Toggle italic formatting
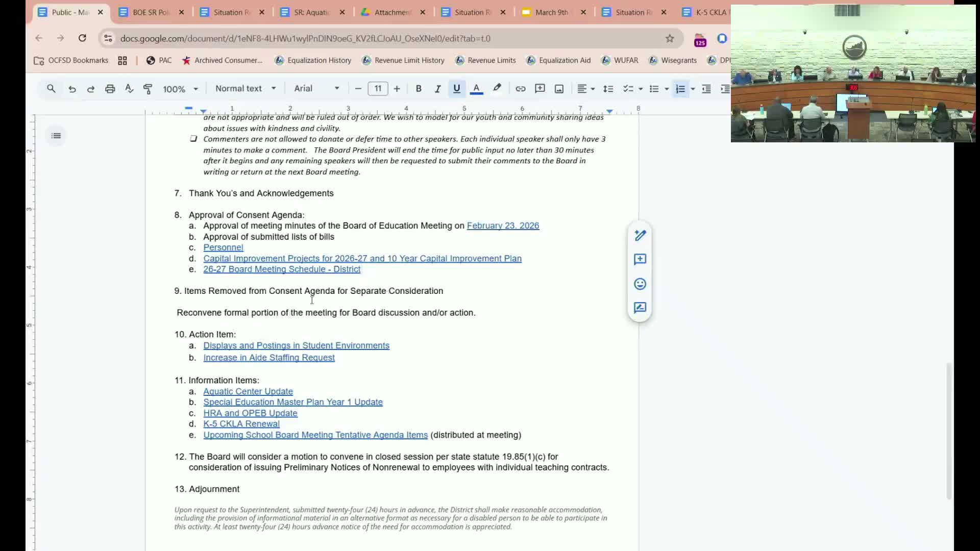This screenshot has width=980, height=551. coord(437,89)
